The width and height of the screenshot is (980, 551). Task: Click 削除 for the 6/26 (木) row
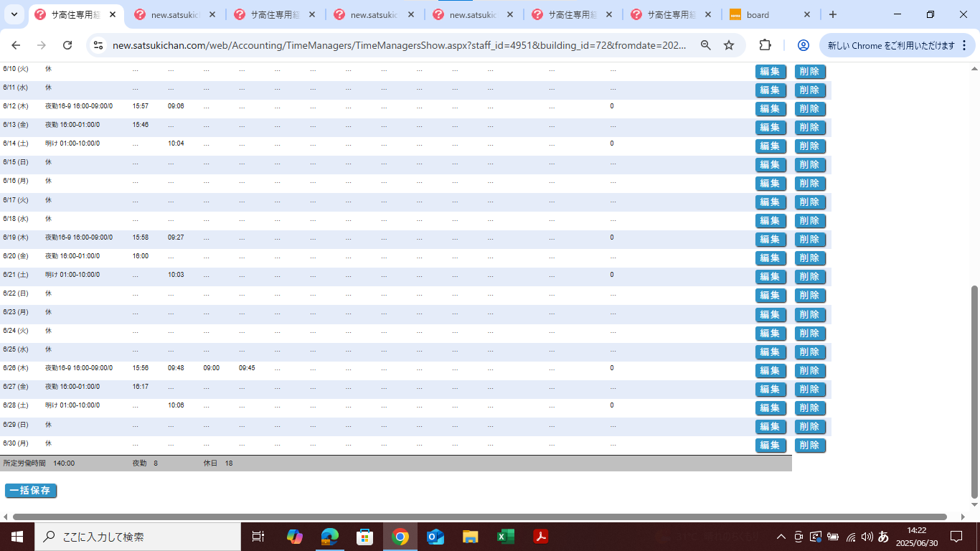[x=810, y=371]
